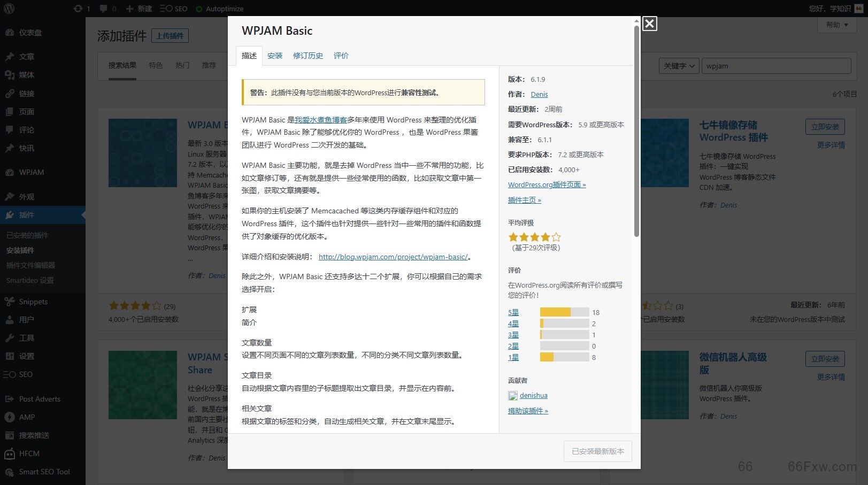Expand the 帮助 (Help) dropdown top right
This screenshot has height=485, width=868.
pyautogui.click(x=836, y=25)
